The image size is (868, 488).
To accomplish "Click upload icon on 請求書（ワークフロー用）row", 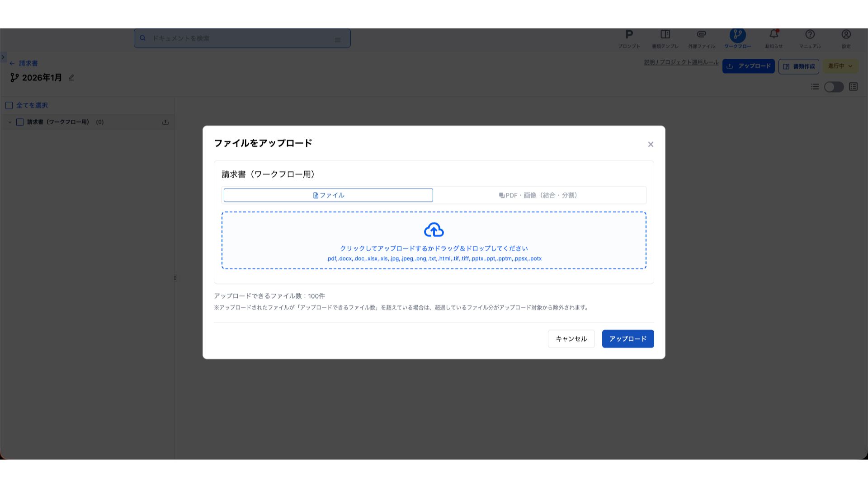I will click(165, 122).
